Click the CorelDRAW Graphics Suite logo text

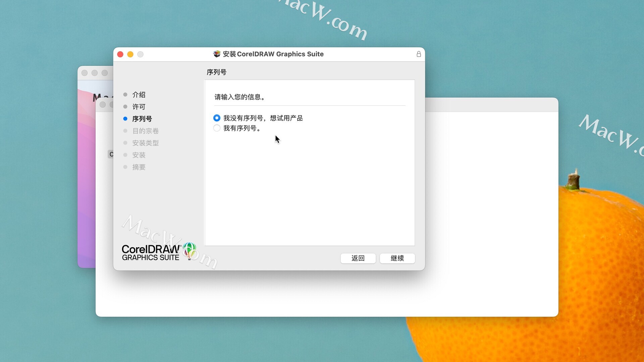(x=151, y=253)
